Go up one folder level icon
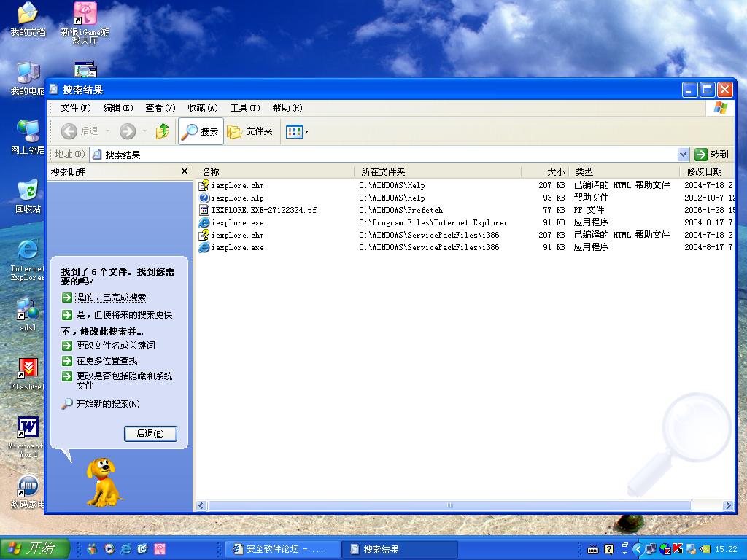 tap(163, 131)
